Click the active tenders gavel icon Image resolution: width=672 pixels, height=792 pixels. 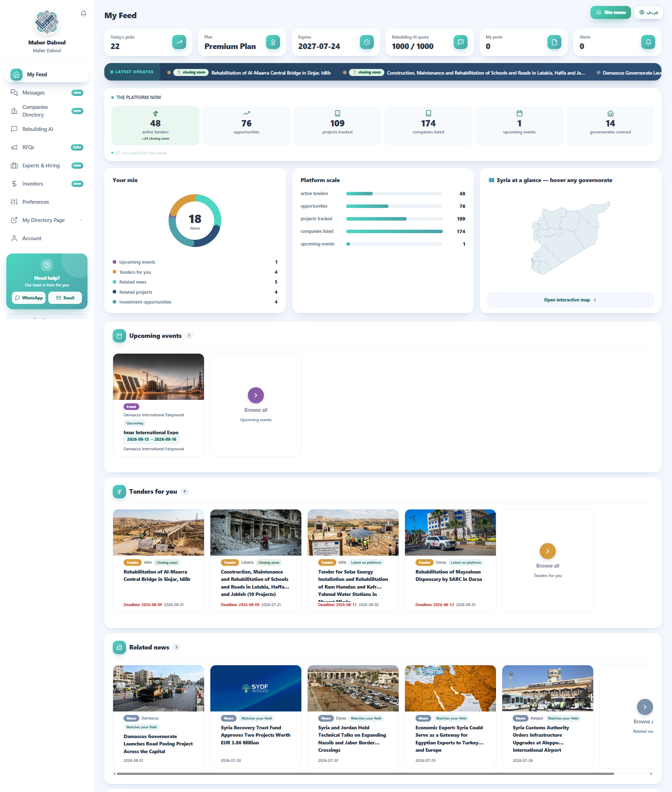(x=155, y=113)
